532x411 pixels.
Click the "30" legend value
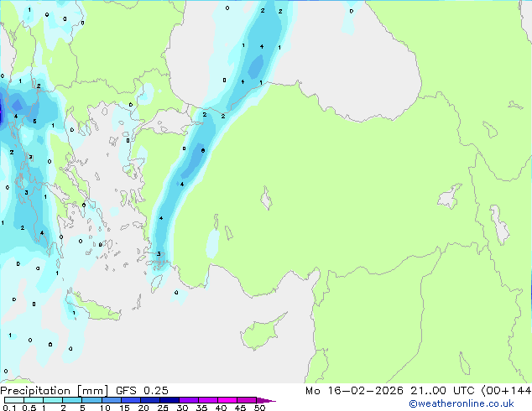tap(182, 408)
